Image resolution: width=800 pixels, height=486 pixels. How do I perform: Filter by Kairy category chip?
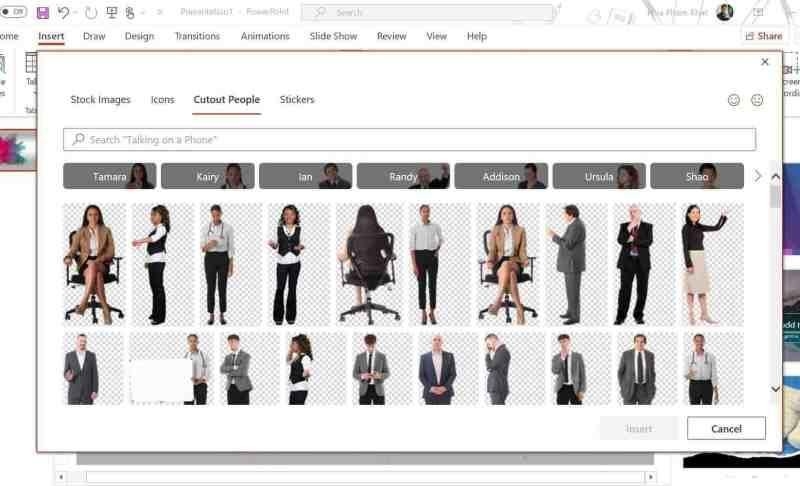(x=208, y=176)
